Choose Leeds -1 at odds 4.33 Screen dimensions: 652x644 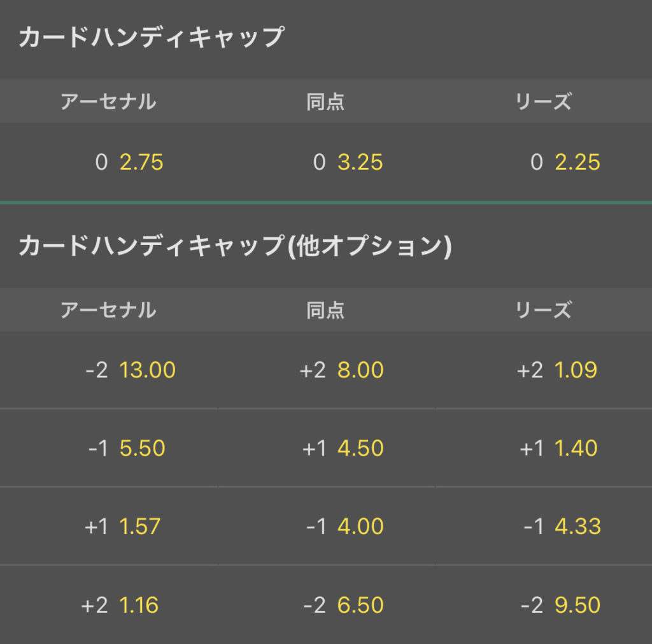[560, 526]
